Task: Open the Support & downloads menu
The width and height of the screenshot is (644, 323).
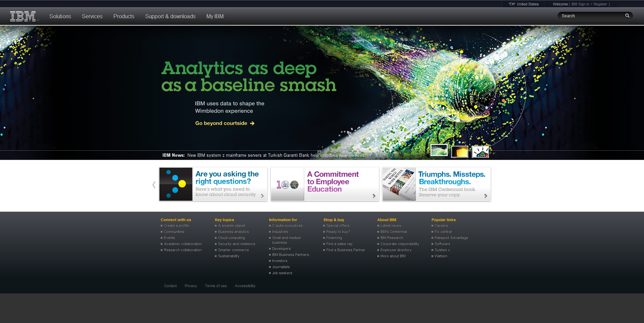Action: click(x=170, y=17)
